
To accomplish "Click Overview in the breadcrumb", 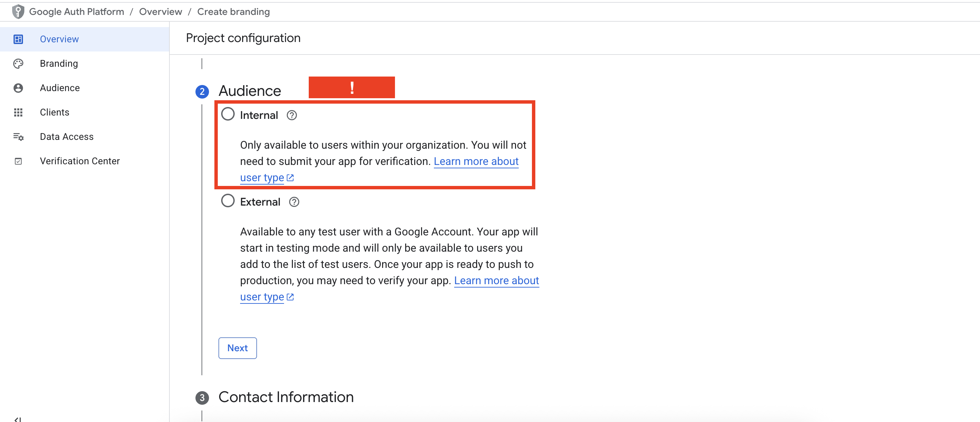I will click(x=160, y=12).
